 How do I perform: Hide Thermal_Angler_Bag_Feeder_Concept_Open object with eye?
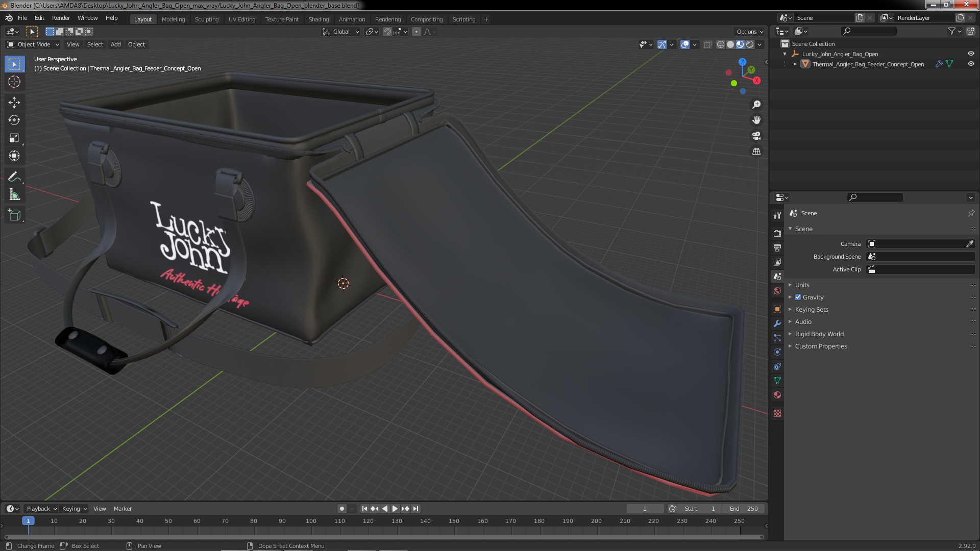click(x=971, y=64)
